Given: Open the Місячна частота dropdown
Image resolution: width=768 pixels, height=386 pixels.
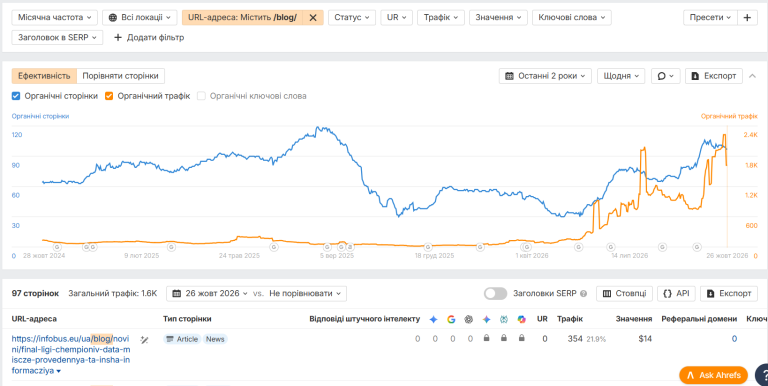Looking at the screenshot, I should click(x=54, y=18).
